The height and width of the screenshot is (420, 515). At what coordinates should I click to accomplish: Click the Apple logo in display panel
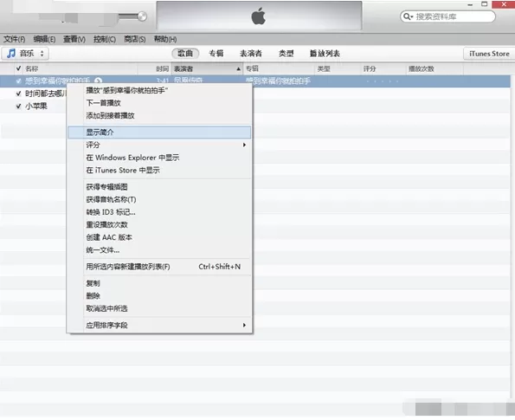(x=259, y=16)
